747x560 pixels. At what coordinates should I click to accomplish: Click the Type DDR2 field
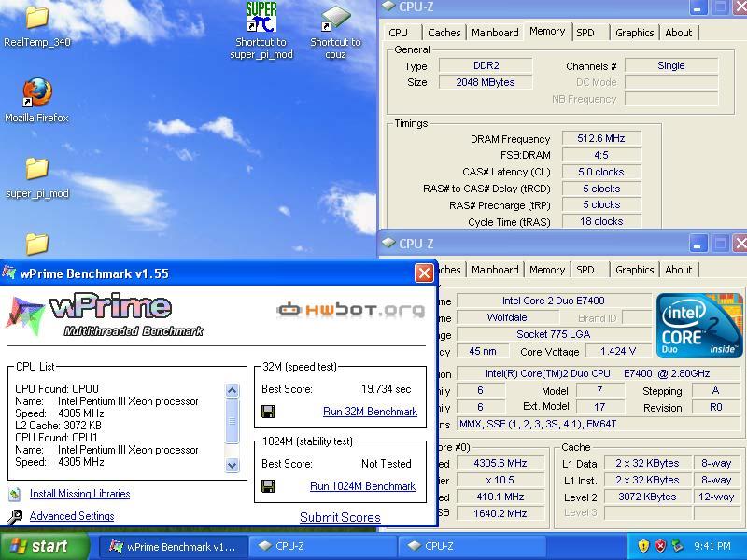[486, 65]
